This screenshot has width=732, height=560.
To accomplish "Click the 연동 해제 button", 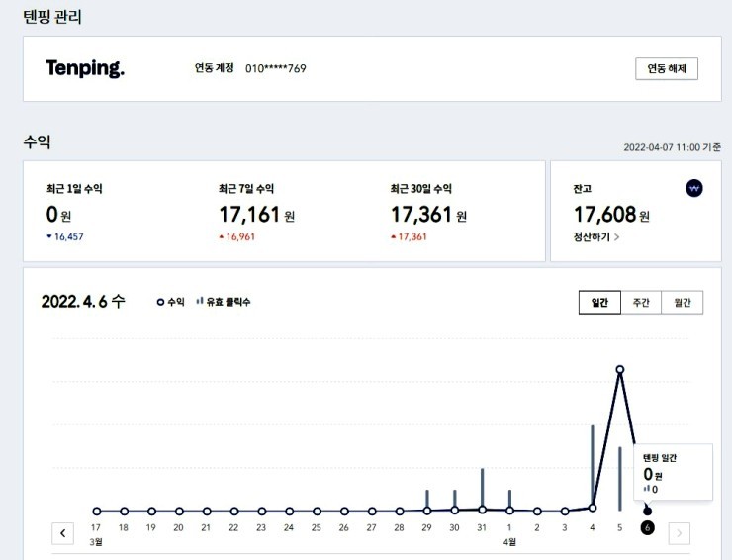I will click(x=667, y=68).
